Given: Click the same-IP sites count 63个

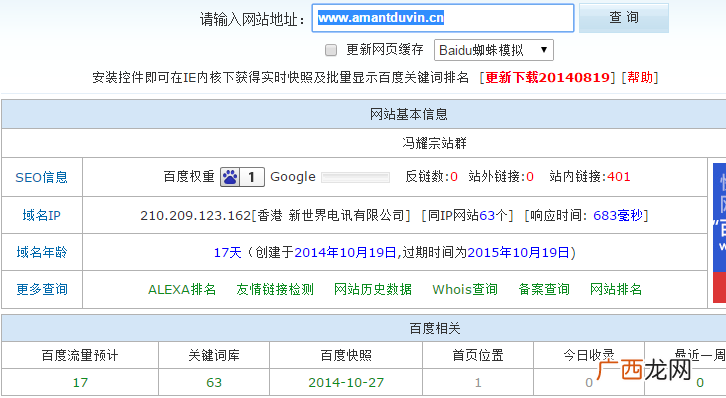Looking at the screenshot, I should coord(493,215).
